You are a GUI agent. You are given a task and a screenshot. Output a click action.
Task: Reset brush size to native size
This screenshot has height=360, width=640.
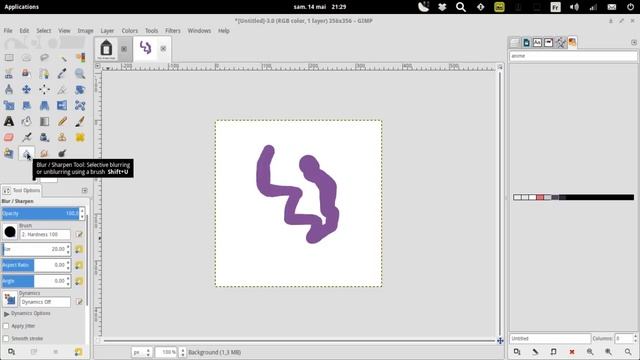pos(79,249)
